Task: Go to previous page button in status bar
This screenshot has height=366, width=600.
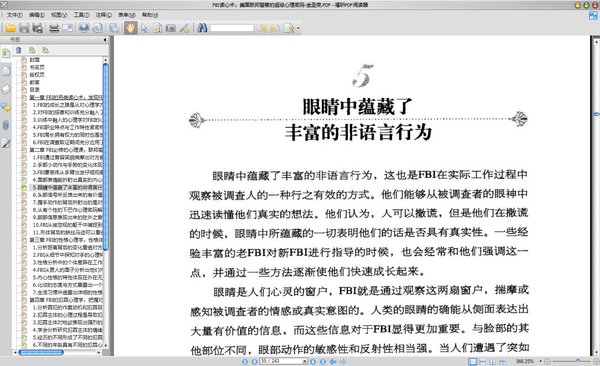Action: click(x=254, y=362)
